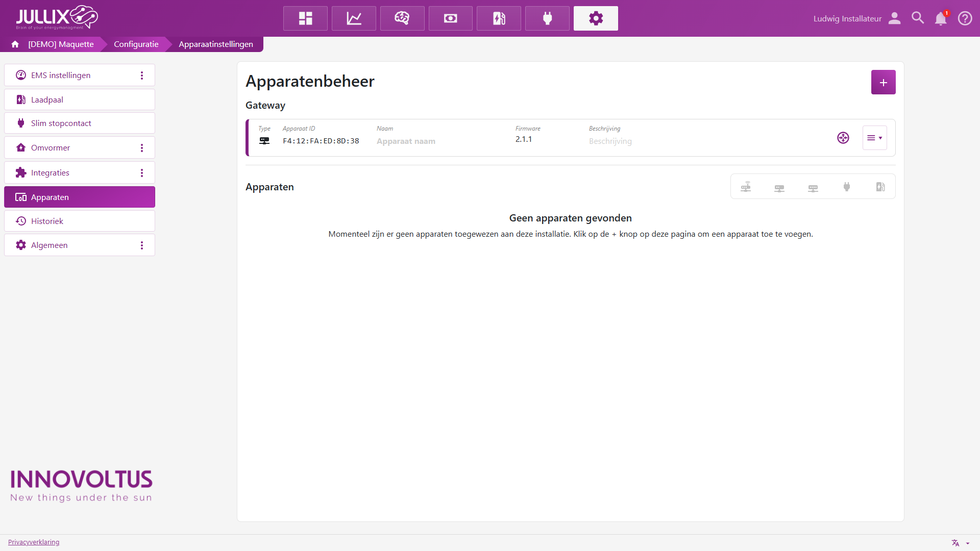980x551 pixels.
Task: Open the smart plug top tab
Action: click(x=547, y=18)
